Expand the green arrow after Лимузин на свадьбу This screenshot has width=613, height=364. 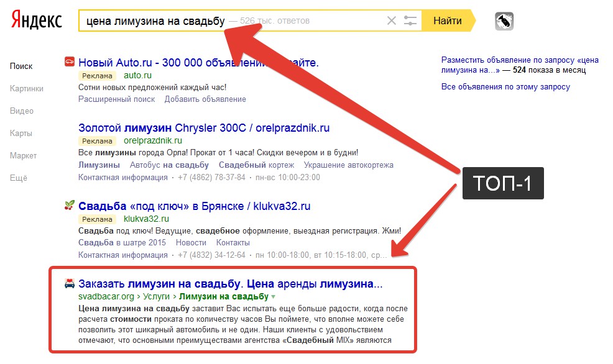(273, 297)
